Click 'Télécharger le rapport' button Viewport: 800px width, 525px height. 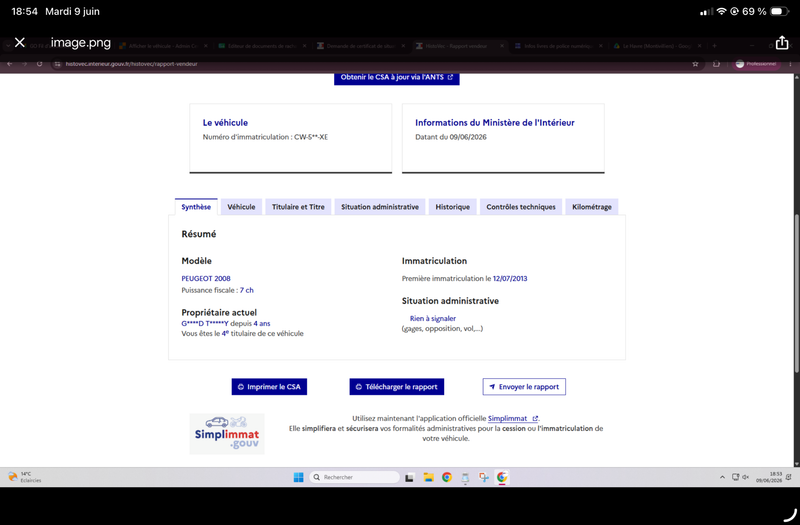click(396, 387)
